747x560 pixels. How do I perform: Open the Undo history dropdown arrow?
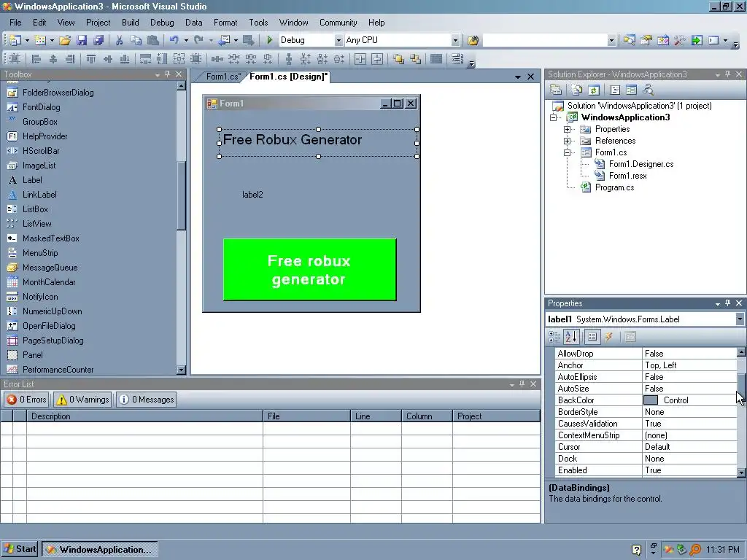[186, 41]
